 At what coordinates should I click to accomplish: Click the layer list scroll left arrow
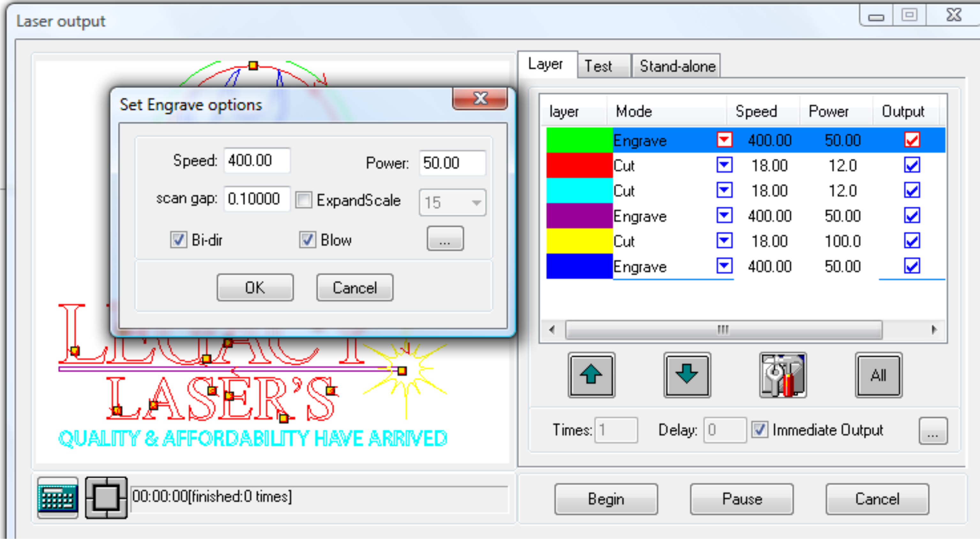(x=552, y=329)
